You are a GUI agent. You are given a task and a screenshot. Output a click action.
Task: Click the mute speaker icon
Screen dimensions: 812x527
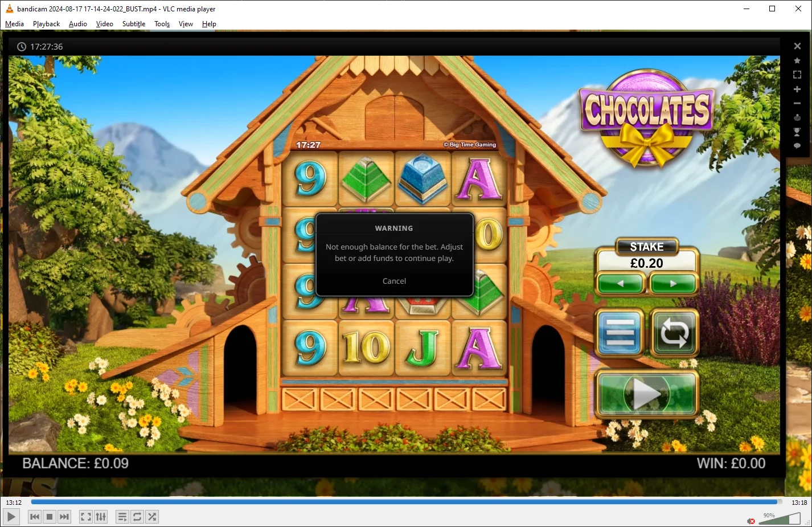tap(751, 521)
